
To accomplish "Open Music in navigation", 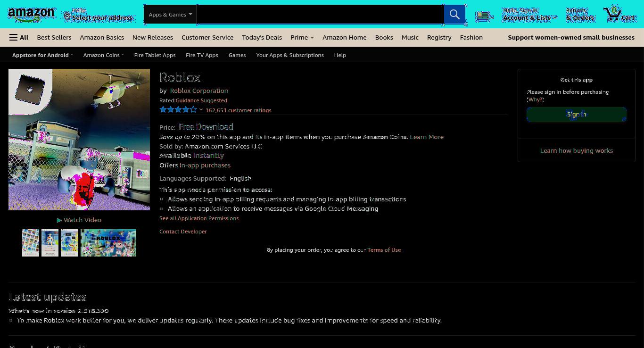I will 410,37.
